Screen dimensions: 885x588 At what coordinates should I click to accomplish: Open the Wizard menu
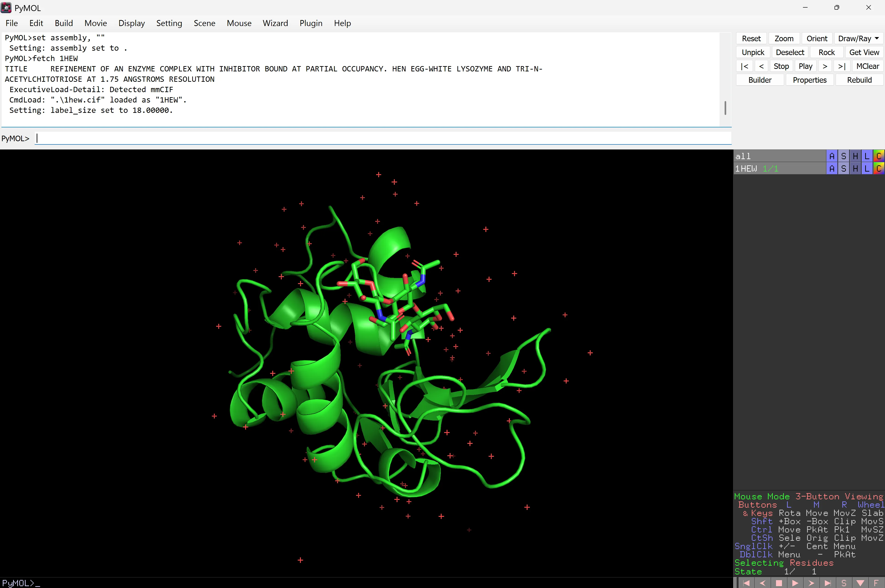point(275,23)
